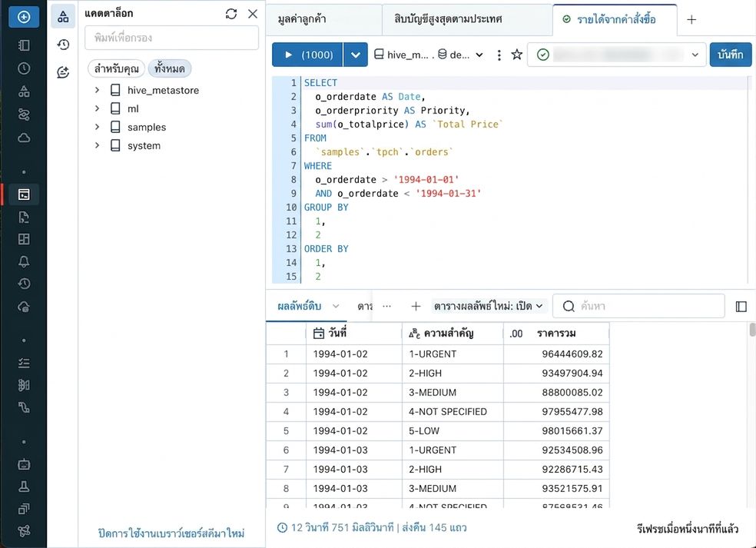Expand the samples catalog
This screenshot has height=548, width=756.
pyautogui.click(x=97, y=127)
